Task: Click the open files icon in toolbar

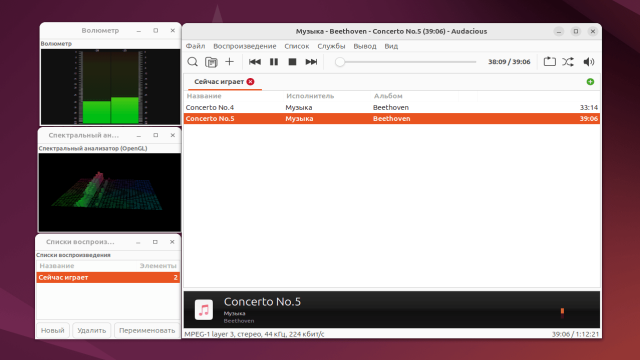Action: click(211, 62)
